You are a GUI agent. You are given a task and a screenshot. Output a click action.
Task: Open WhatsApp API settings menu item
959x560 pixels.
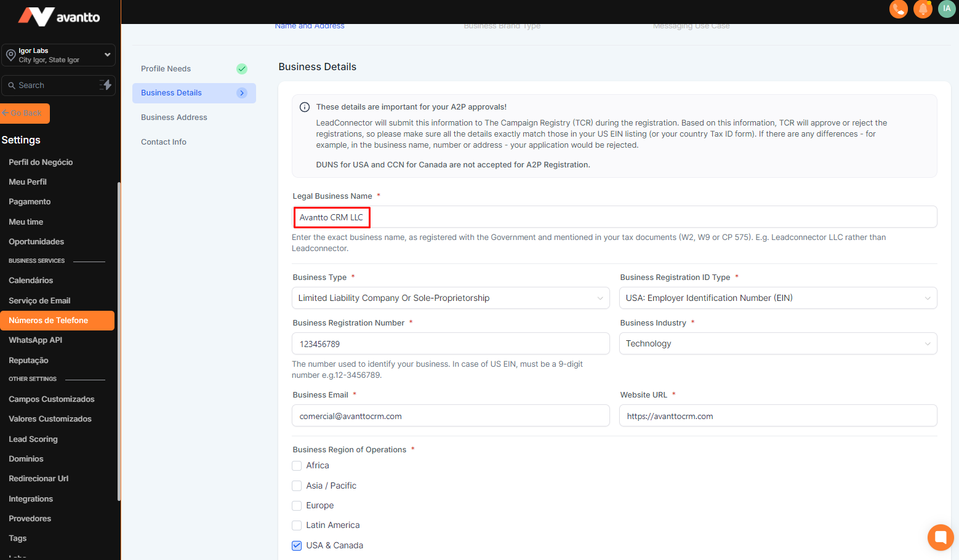click(36, 340)
